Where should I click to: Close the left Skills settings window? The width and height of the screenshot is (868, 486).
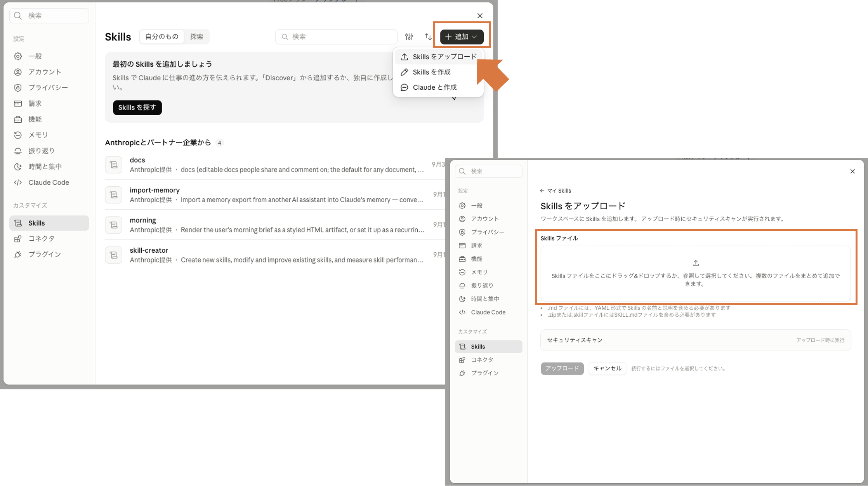tap(480, 16)
